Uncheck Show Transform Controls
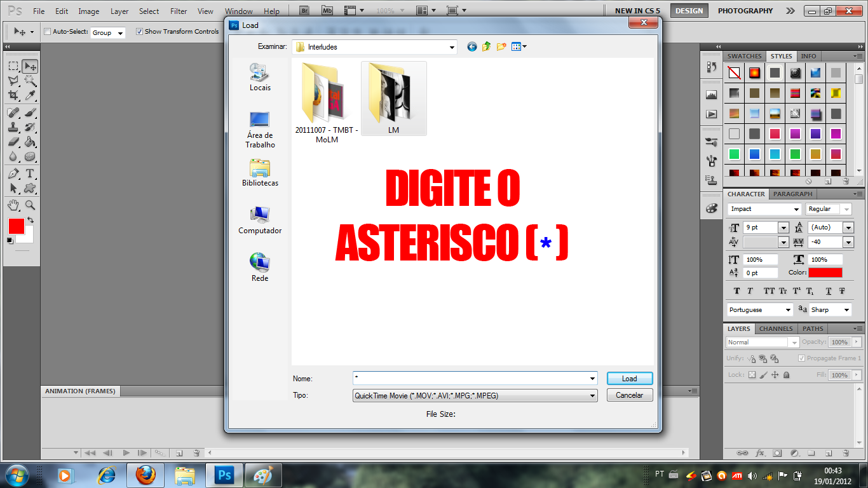The height and width of the screenshot is (488, 868). click(140, 31)
